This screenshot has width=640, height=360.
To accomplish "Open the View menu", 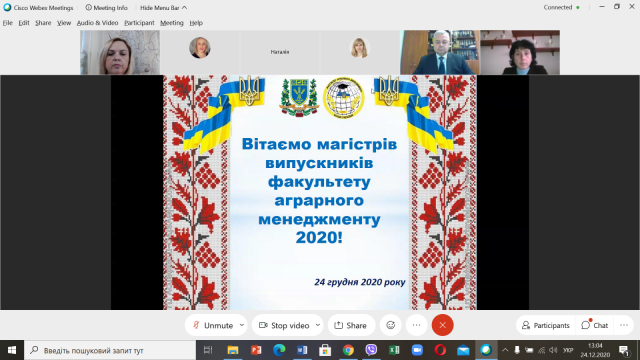I will pos(64,23).
